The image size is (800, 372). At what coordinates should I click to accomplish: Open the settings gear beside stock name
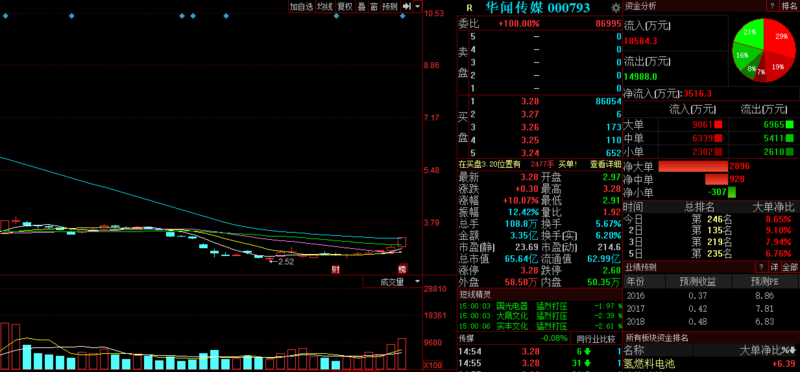[616, 8]
